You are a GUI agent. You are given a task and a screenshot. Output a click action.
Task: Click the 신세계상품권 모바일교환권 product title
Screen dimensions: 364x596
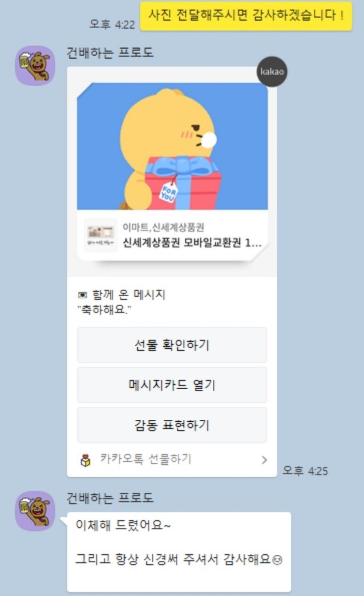pos(192,242)
